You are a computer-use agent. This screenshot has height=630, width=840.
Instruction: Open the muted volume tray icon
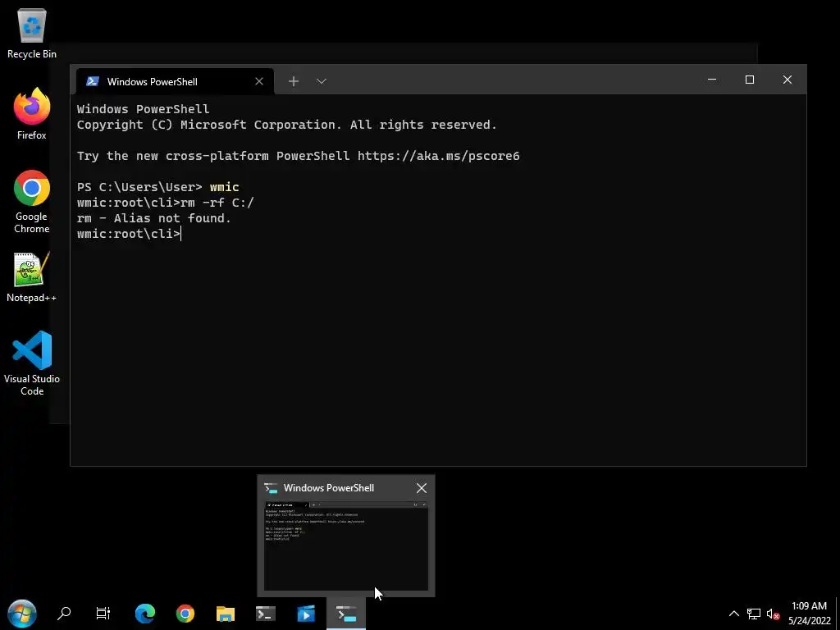[x=773, y=614]
